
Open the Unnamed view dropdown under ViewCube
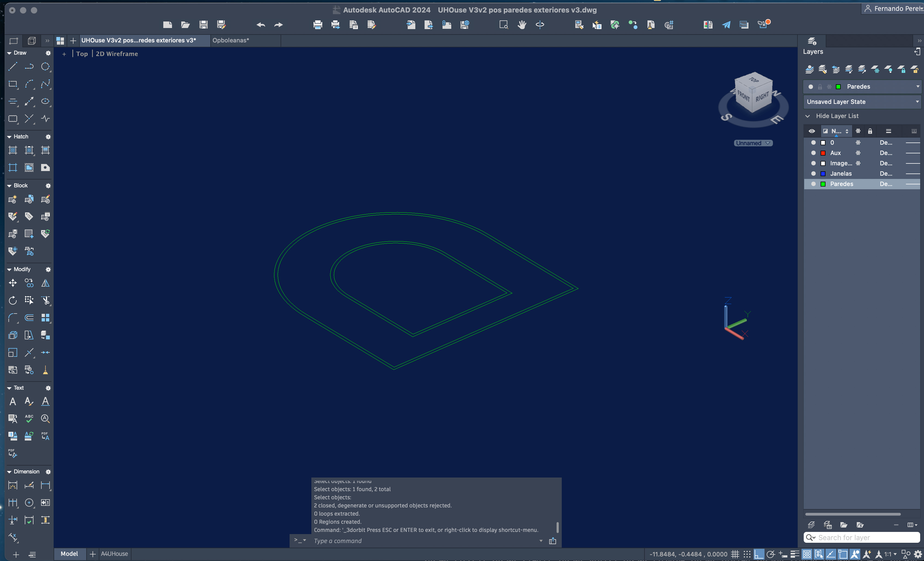753,143
